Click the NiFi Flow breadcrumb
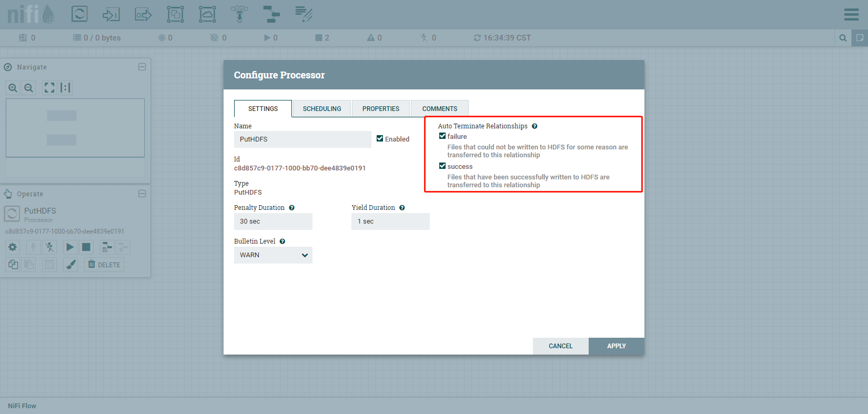The height and width of the screenshot is (414, 868). click(22, 406)
